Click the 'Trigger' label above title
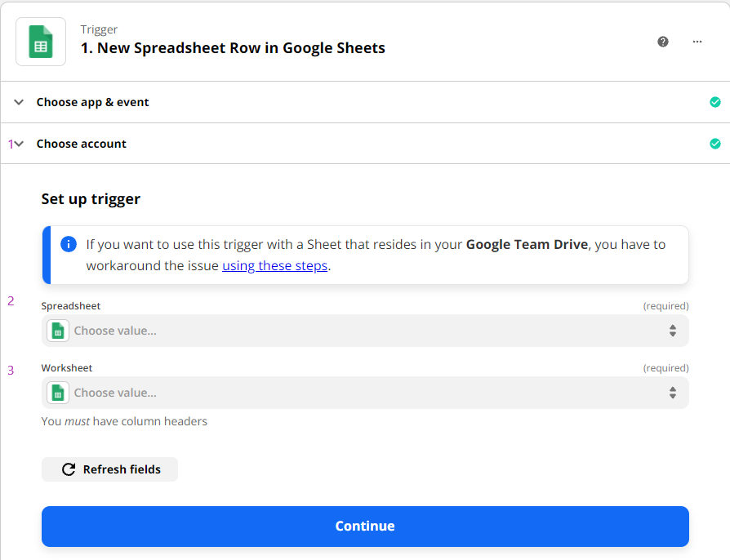730x560 pixels. [99, 29]
